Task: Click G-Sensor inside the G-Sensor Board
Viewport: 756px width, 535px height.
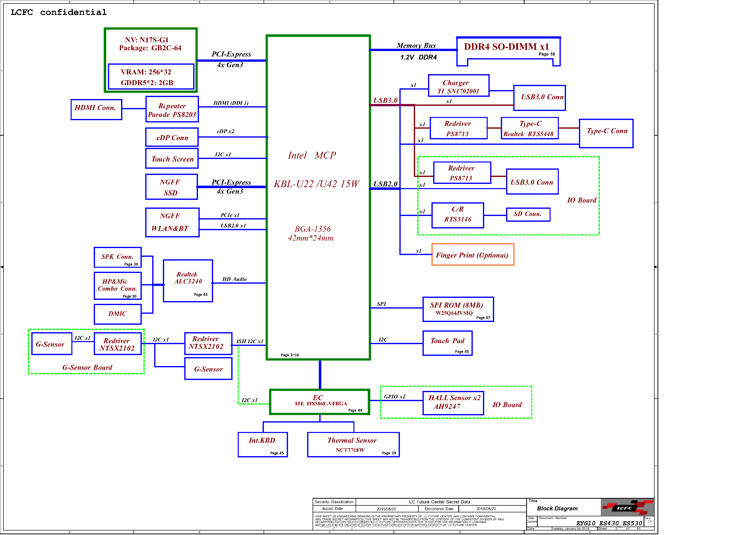Action: click(52, 344)
